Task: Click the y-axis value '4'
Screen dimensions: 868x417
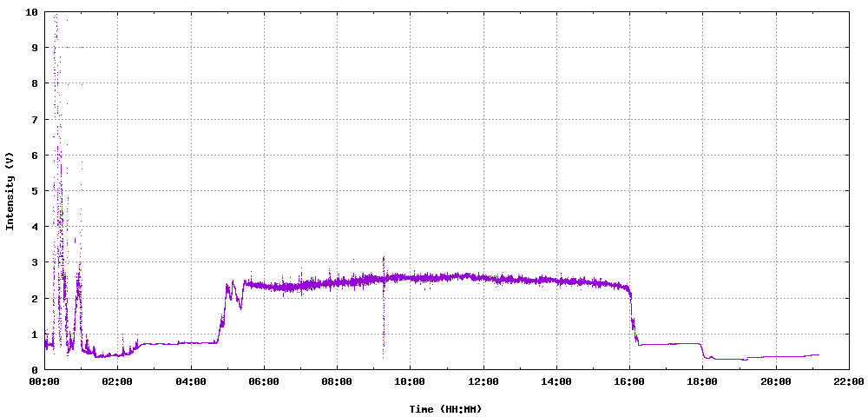Action: (x=36, y=227)
